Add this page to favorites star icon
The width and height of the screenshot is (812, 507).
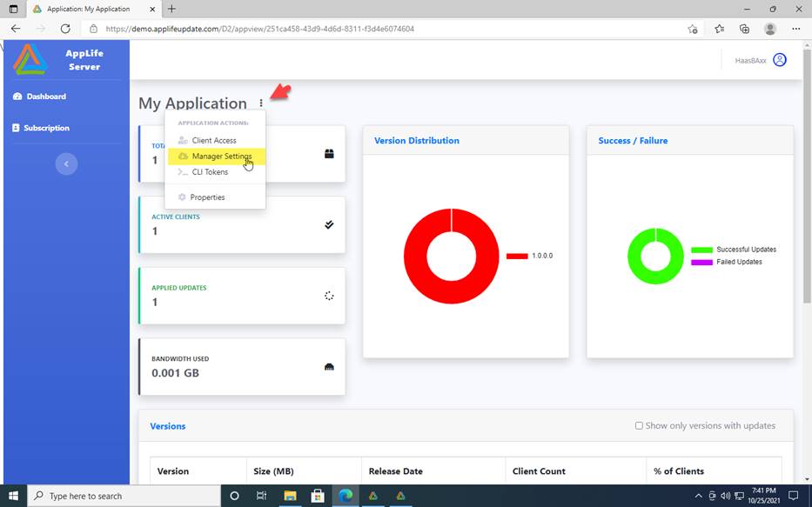(693, 29)
